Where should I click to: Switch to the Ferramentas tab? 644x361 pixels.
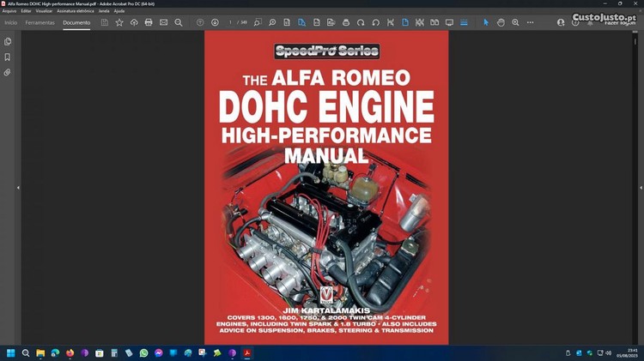click(x=40, y=22)
